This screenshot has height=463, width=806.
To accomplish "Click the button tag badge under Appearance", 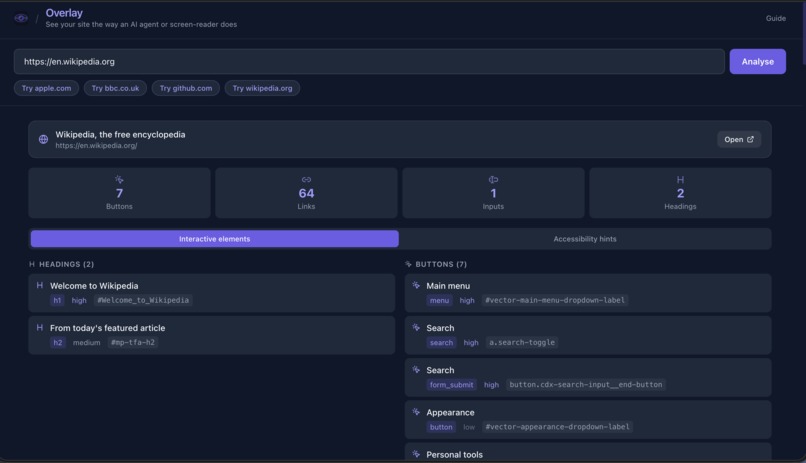I will [x=441, y=427].
